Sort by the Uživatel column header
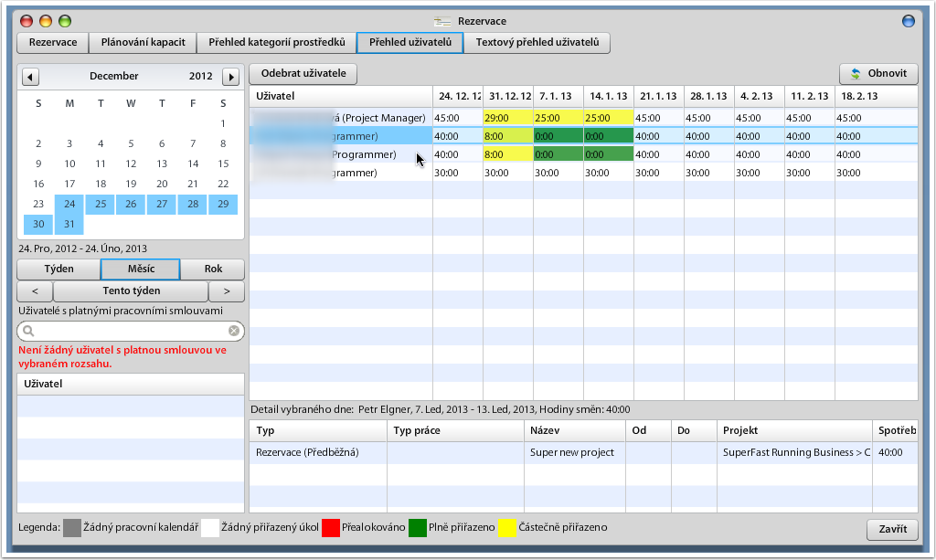Screen dimensions: 936x560 340,96
